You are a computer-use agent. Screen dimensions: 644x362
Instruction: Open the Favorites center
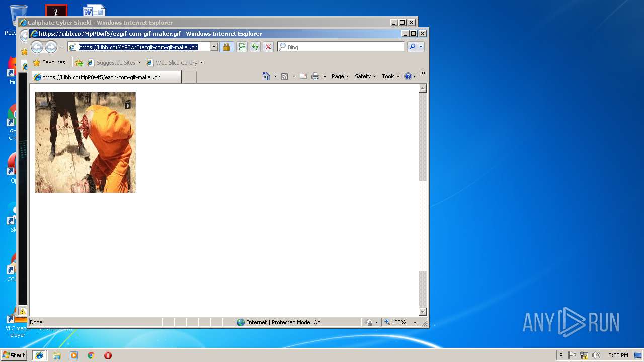click(49, 63)
